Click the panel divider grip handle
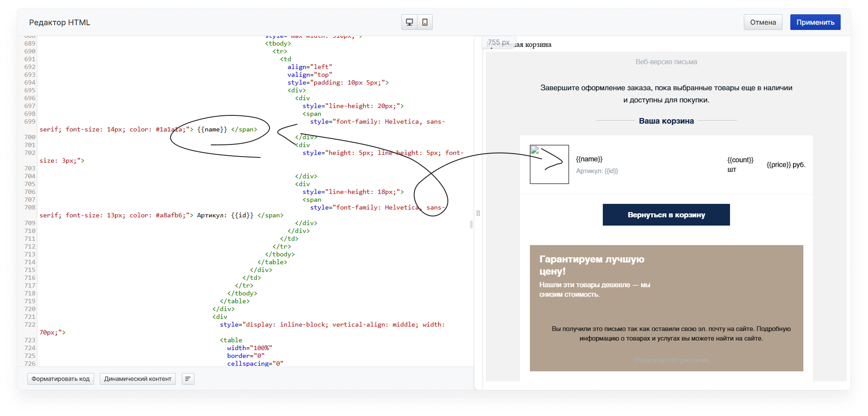868x416 pixels. pos(478,213)
